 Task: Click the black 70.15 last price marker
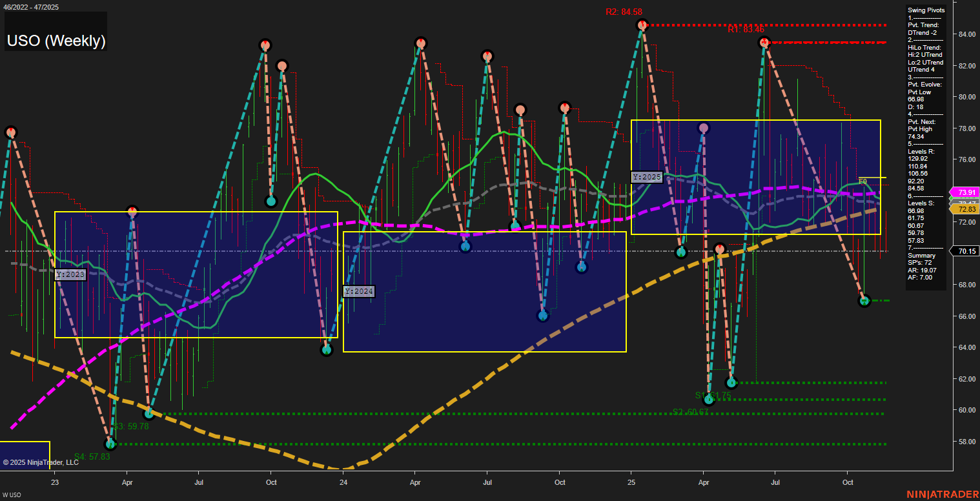click(966, 251)
